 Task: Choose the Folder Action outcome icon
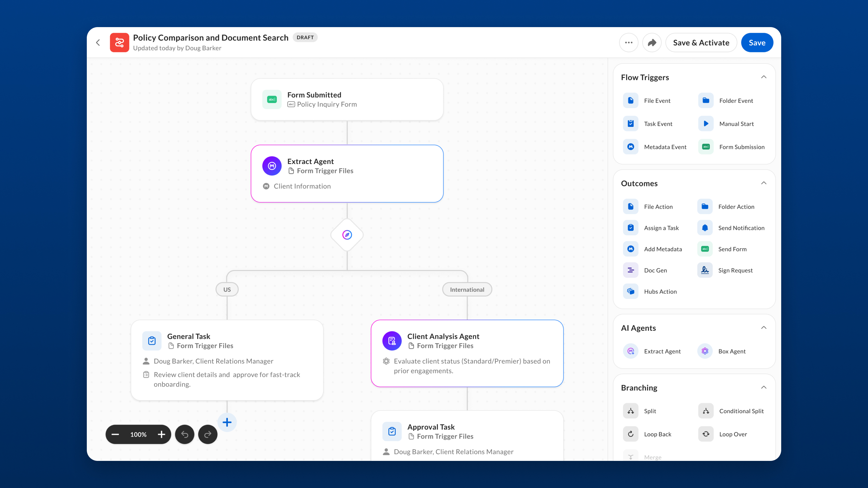point(705,206)
